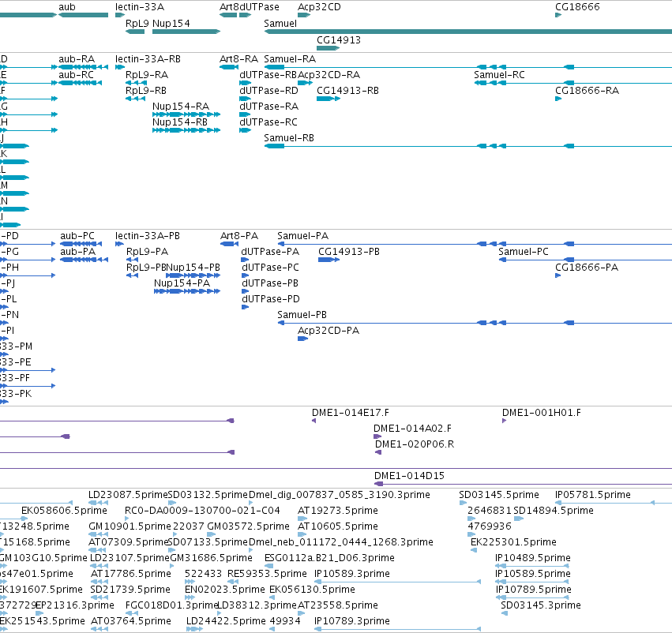Image resolution: width=672 pixels, height=633 pixels.
Task: Select protein label "Samuel-PA"
Action: click(x=302, y=235)
